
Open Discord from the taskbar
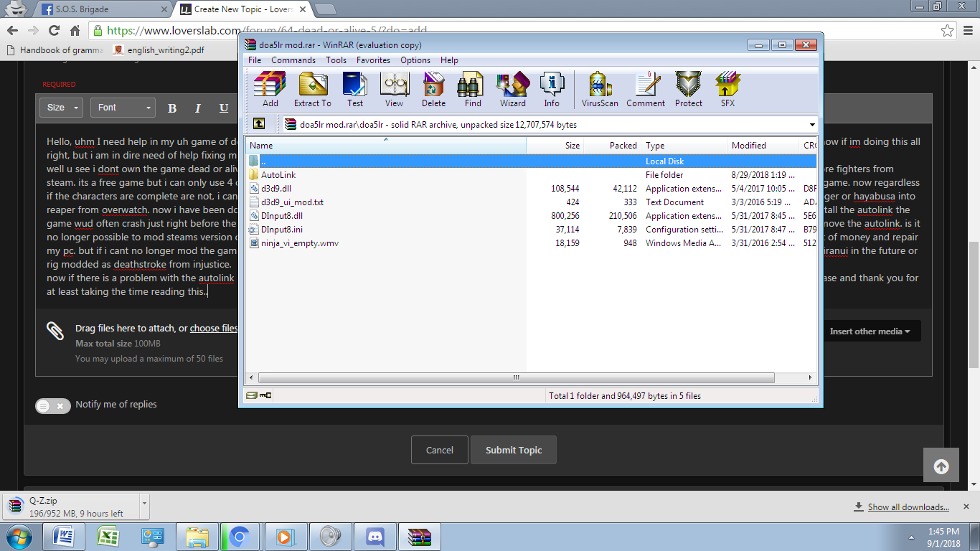click(x=374, y=537)
